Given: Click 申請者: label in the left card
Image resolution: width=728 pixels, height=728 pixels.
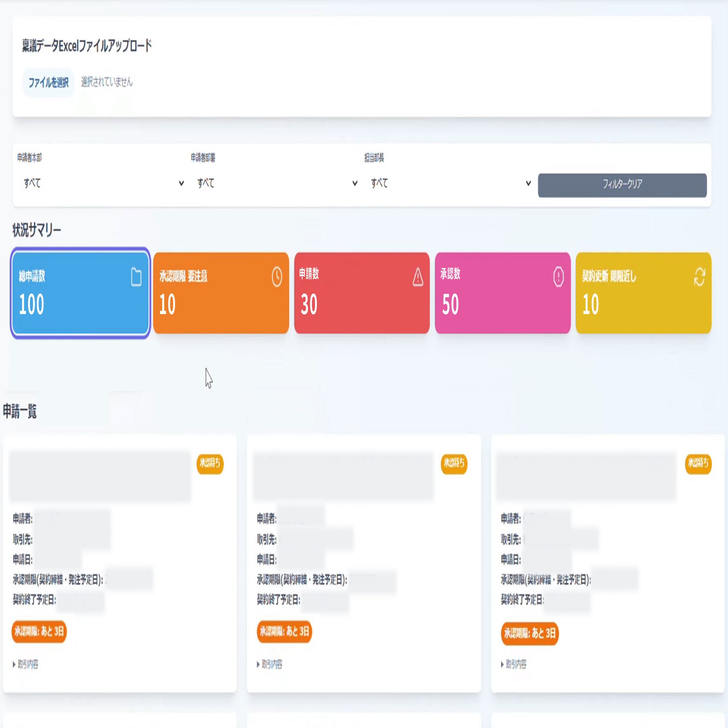Looking at the screenshot, I should (23, 519).
